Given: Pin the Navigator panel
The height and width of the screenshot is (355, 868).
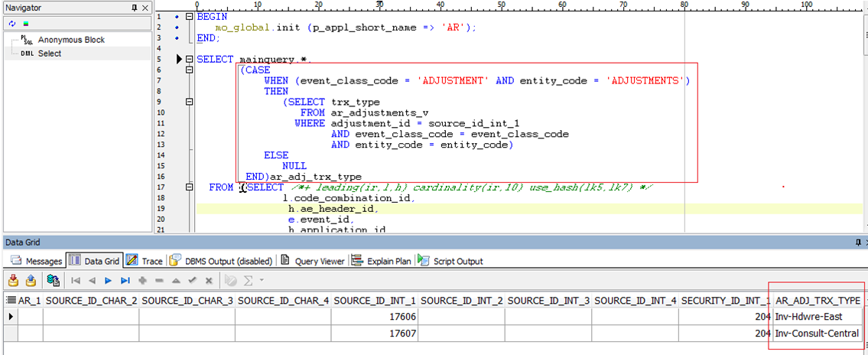Looking at the screenshot, I should pos(135,8).
